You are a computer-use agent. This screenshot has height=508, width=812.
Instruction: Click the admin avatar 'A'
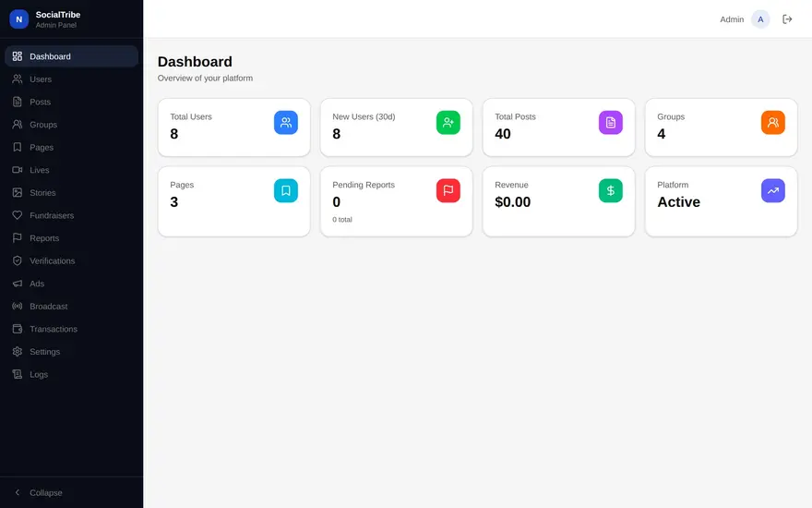click(x=760, y=19)
